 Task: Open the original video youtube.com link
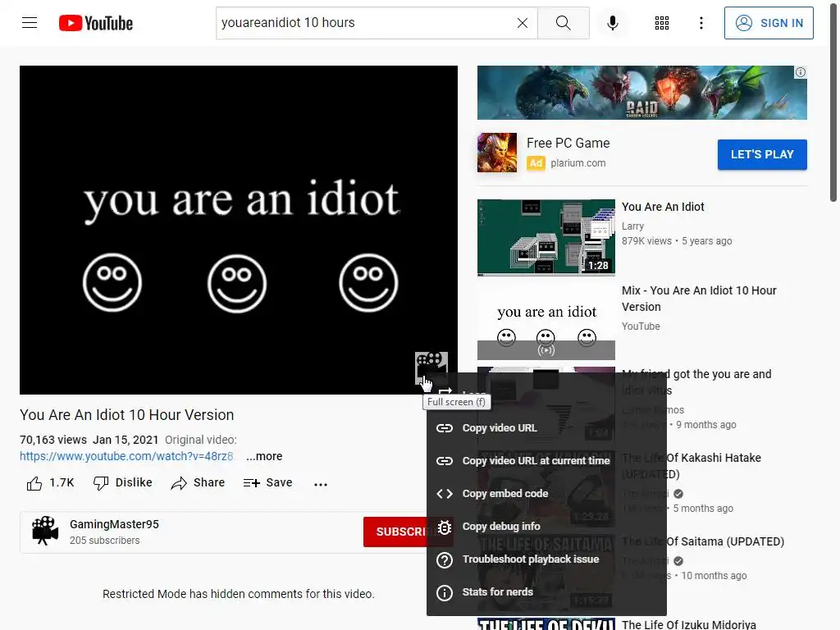(126, 456)
